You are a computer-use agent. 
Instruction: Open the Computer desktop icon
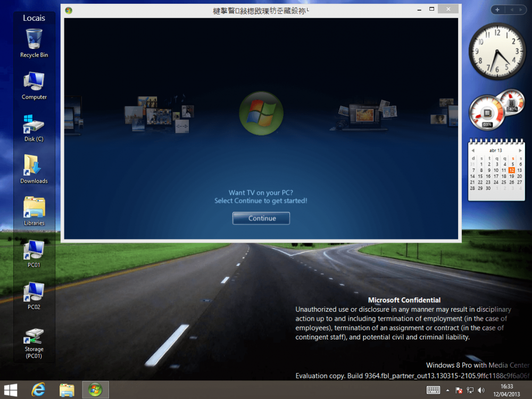[x=34, y=86]
